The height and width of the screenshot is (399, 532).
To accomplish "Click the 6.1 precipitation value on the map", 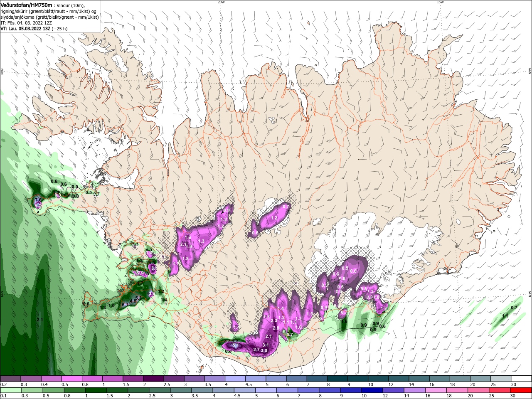I will [125, 305].
